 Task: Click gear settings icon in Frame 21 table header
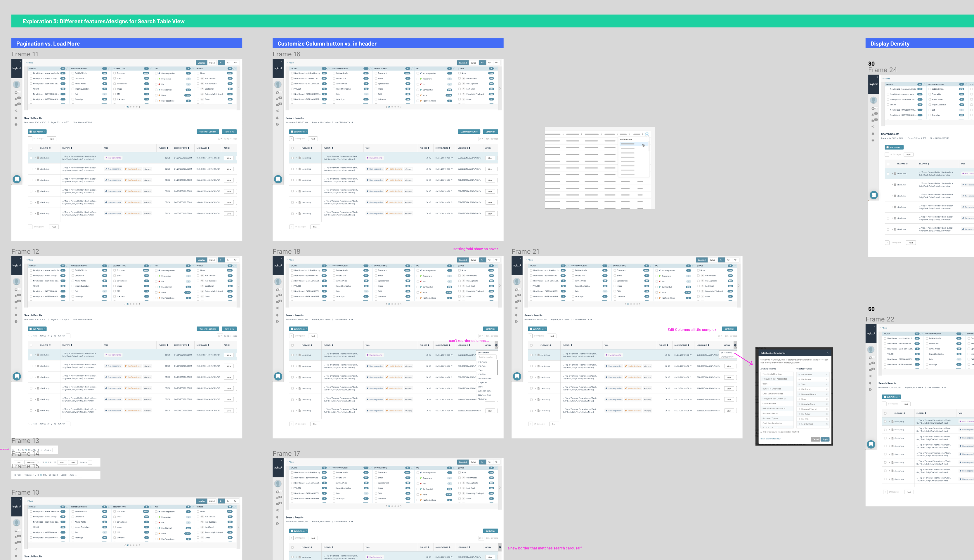point(735,345)
